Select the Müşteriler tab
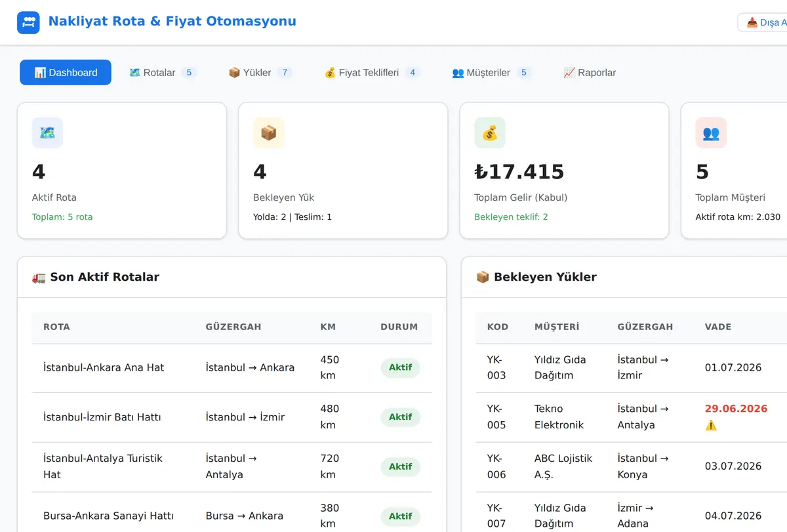 coord(492,73)
